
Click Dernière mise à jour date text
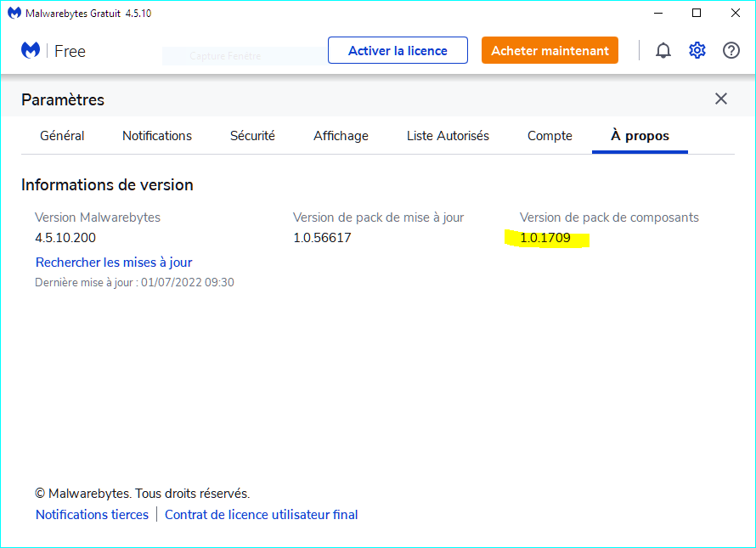134,282
